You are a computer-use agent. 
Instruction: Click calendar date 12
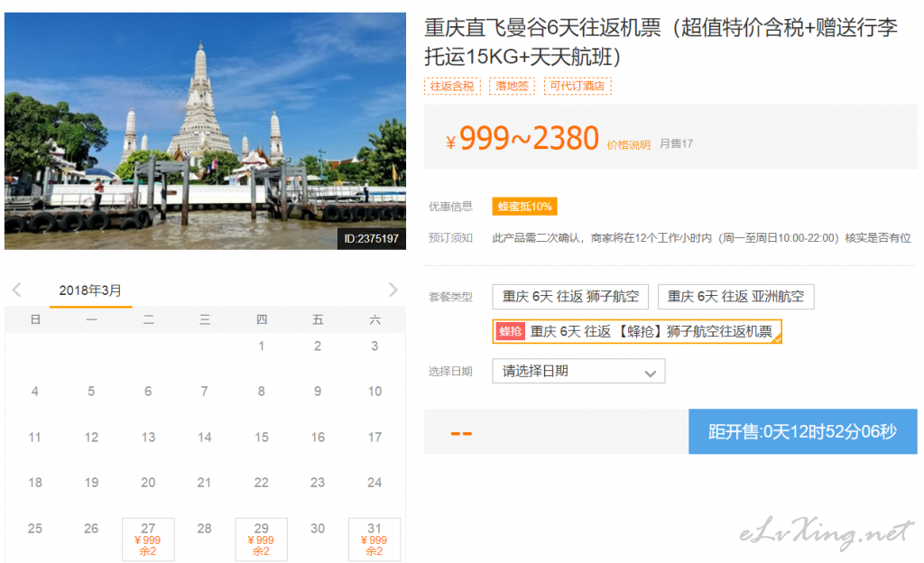(x=91, y=437)
